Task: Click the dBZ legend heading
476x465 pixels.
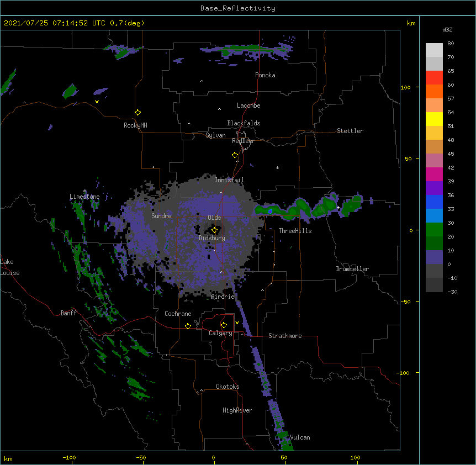Action: (x=447, y=29)
